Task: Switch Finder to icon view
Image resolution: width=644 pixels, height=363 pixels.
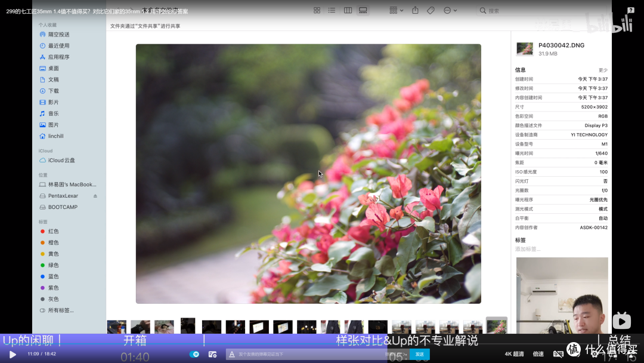Action: (317, 10)
